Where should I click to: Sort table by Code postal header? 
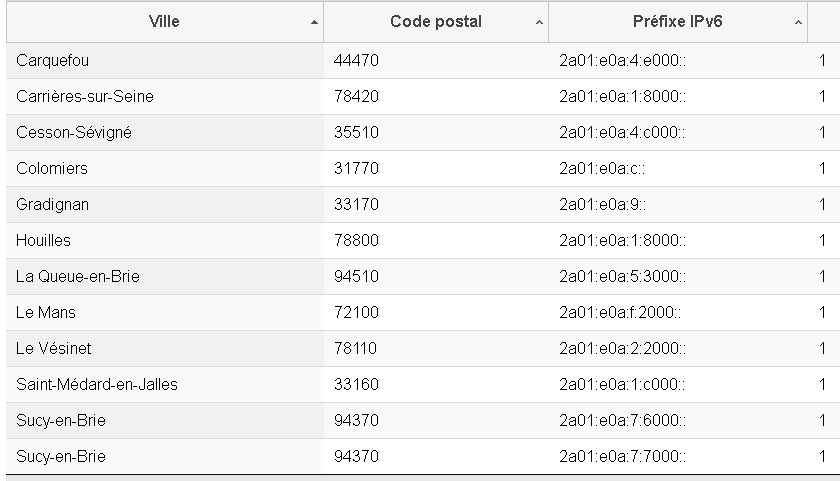point(435,21)
